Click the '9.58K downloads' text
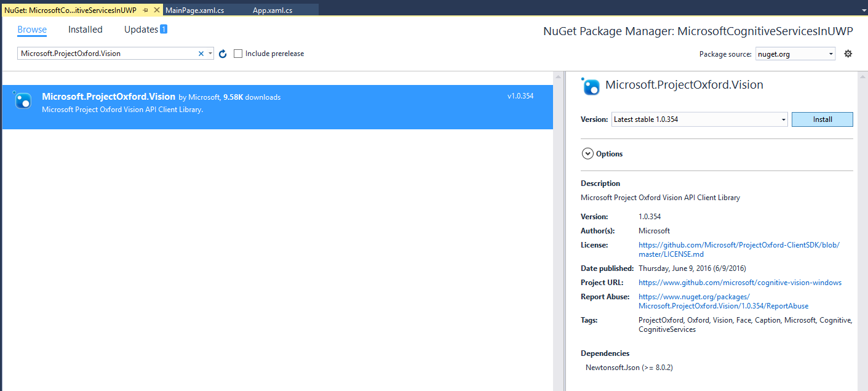The width and height of the screenshot is (868, 391). [x=252, y=97]
